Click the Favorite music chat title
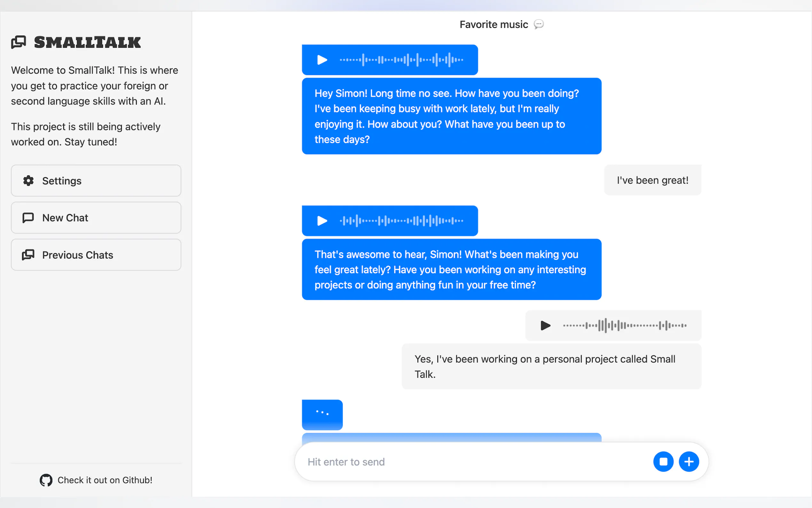 click(494, 25)
